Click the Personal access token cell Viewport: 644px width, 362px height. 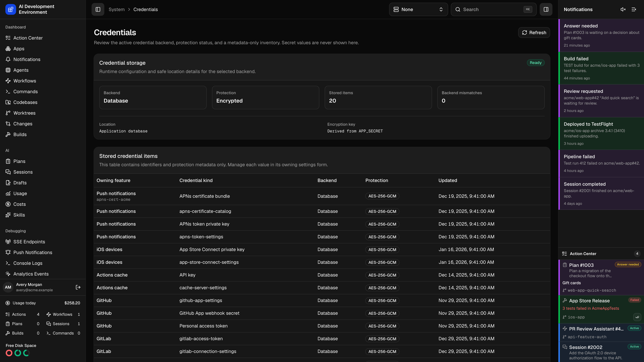[203, 326]
